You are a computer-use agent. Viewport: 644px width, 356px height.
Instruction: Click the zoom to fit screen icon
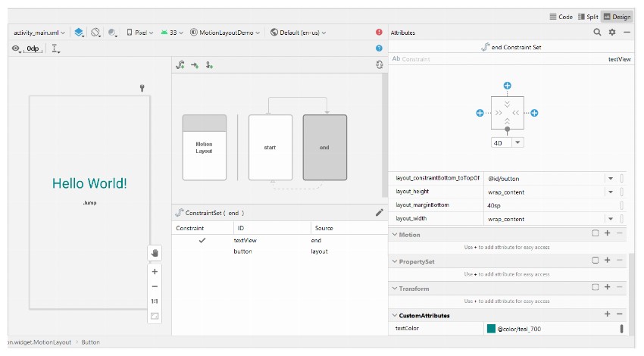coord(155,316)
